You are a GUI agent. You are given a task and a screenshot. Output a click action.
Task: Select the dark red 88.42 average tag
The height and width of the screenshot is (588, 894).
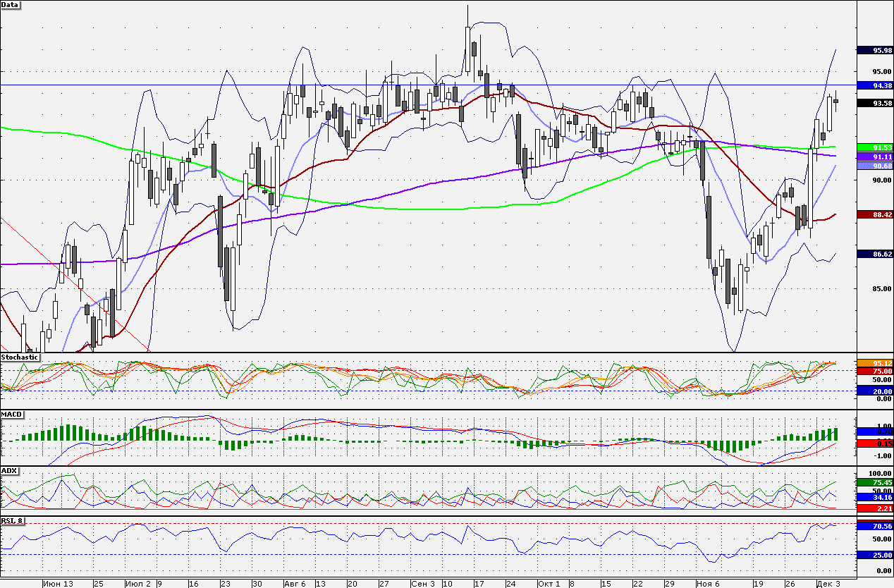(x=874, y=214)
